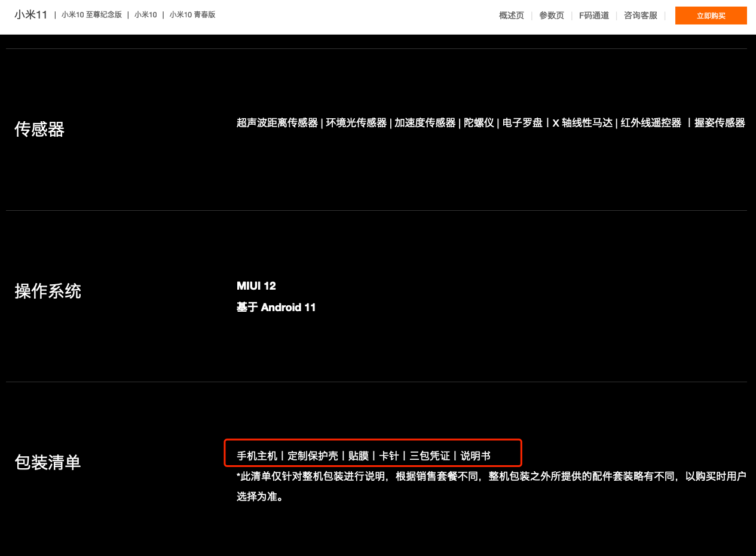Open the F码通道 link
The width and height of the screenshot is (756, 556).
(594, 16)
